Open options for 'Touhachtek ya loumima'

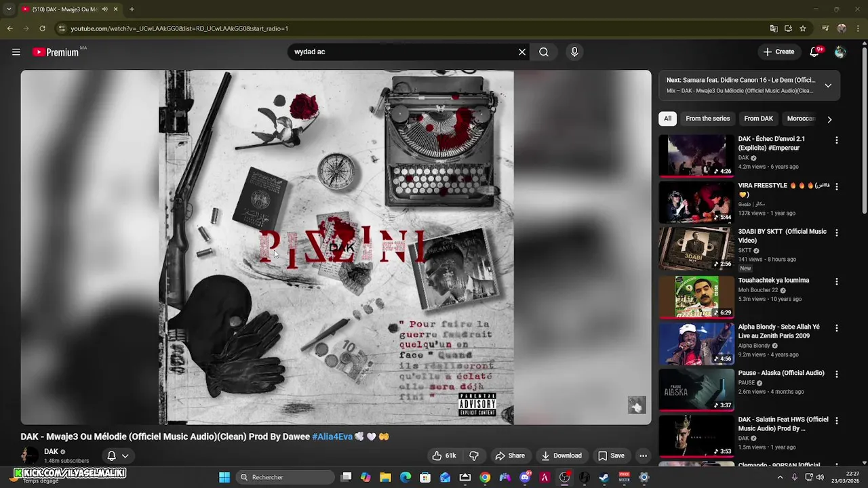(837, 281)
